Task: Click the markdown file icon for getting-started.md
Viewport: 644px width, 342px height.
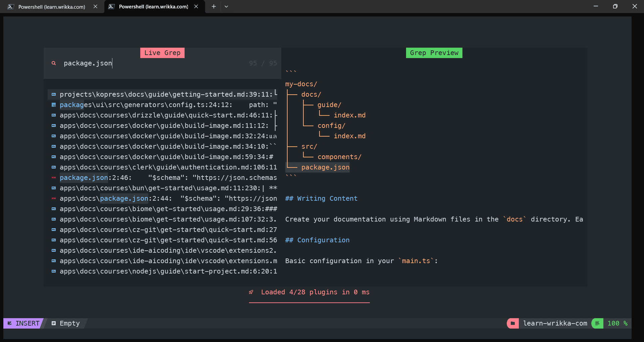Action: (x=54, y=94)
